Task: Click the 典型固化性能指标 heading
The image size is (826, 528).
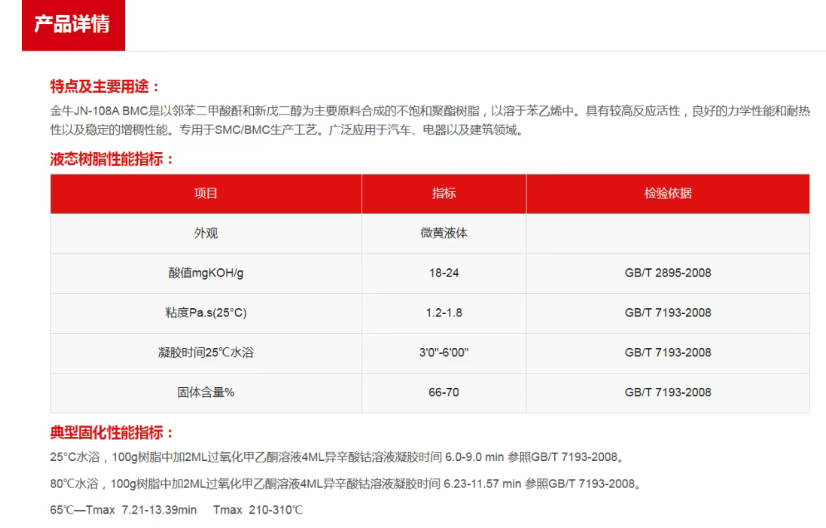Action: pos(111,433)
